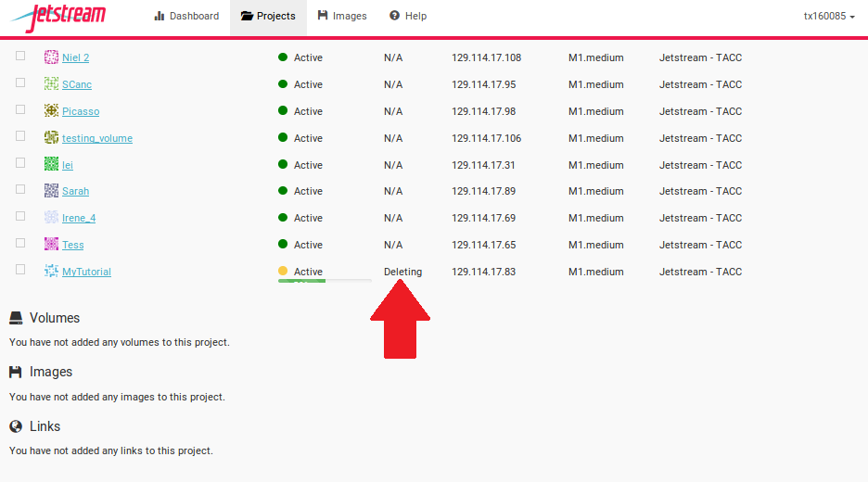Image resolution: width=868 pixels, height=482 pixels.
Task: Click the Images floppy disk section icon
Action: click(x=16, y=372)
